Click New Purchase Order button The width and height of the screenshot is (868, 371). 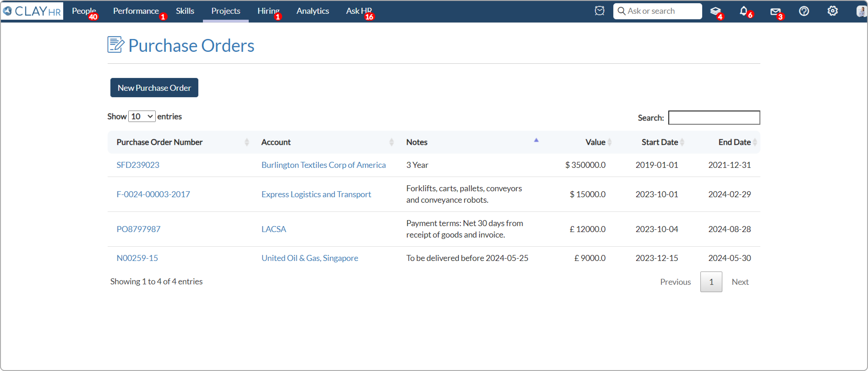pyautogui.click(x=154, y=88)
